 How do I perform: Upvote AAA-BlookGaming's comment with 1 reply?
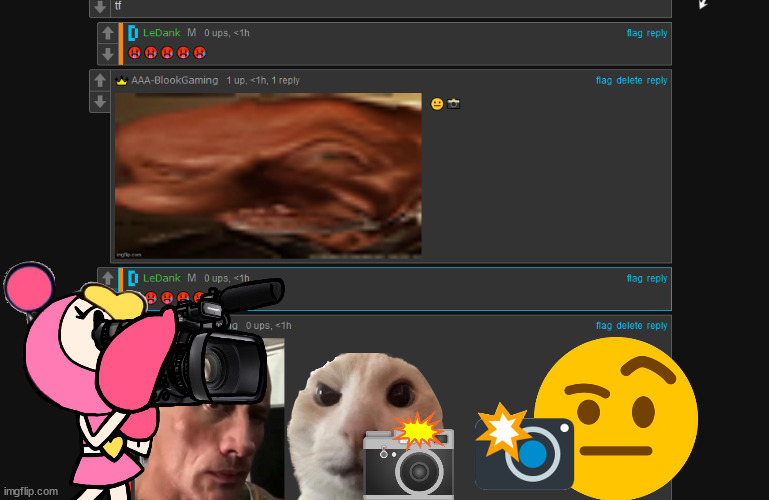(x=100, y=80)
